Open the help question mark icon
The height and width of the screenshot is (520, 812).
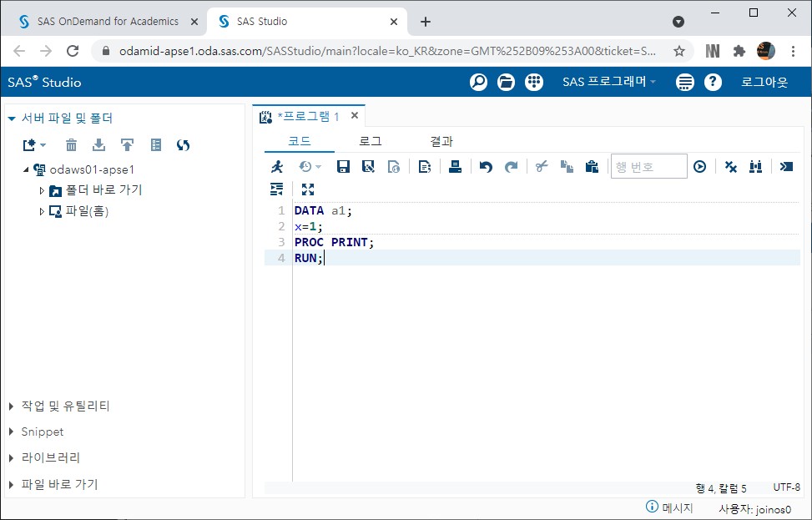tap(713, 82)
